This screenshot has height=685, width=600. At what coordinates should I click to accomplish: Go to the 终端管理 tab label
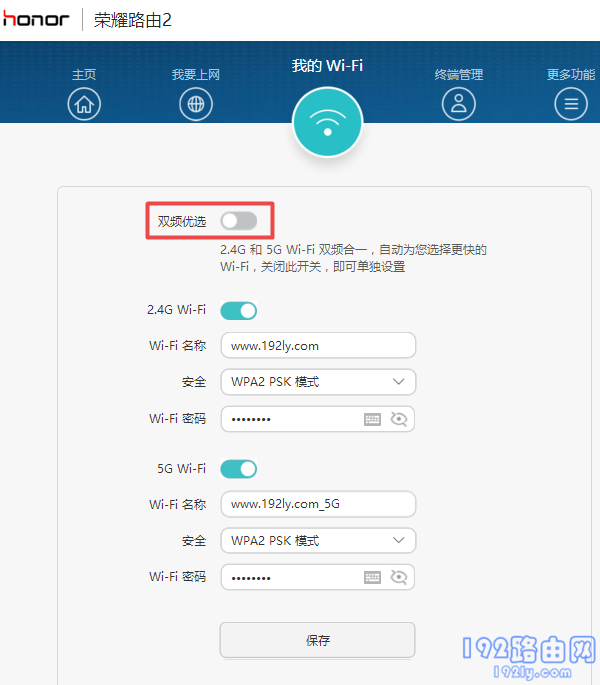click(459, 75)
